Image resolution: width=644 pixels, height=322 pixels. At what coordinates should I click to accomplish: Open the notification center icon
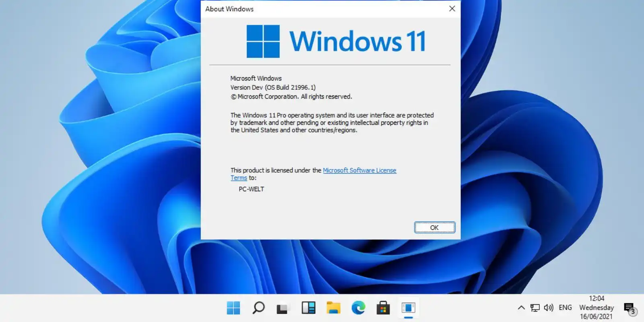[630, 309]
